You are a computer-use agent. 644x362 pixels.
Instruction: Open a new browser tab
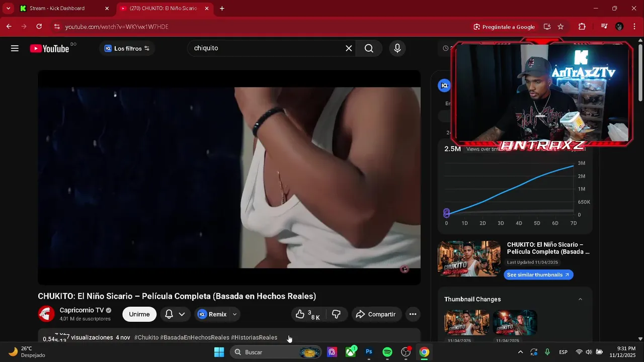tap(222, 9)
